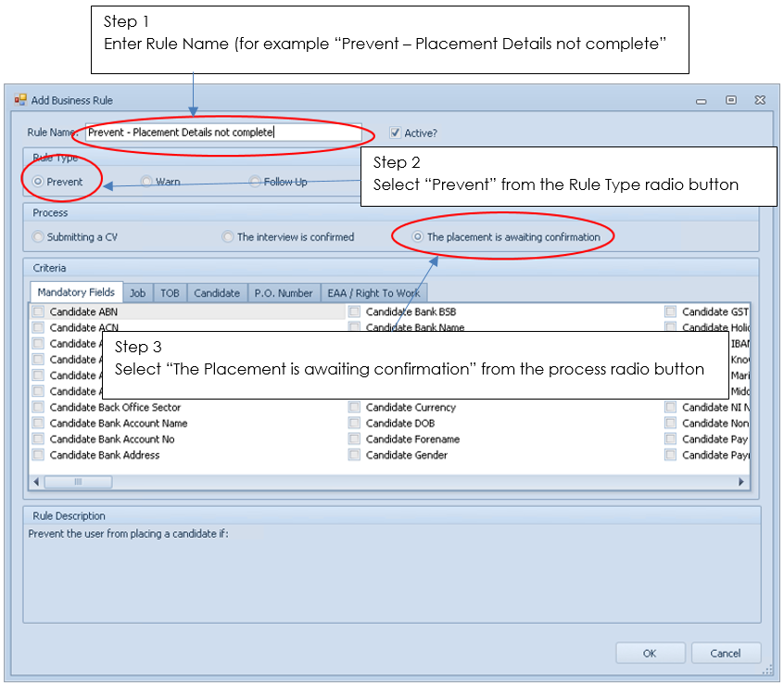Switch to the Job tab
Screen dimensions: 784x686
[x=137, y=293]
